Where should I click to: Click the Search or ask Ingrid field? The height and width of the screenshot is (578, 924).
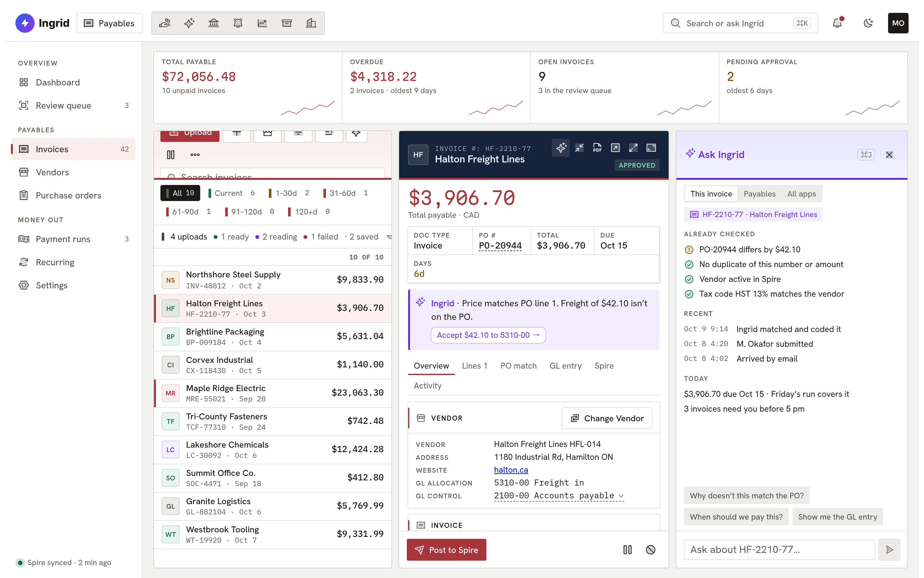pyautogui.click(x=740, y=23)
